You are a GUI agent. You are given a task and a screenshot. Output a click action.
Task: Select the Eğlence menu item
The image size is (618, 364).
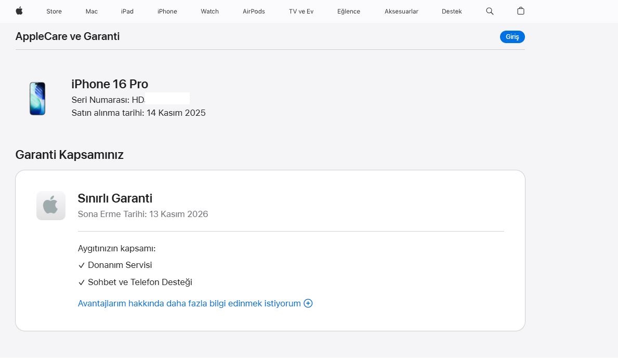[x=349, y=11]
